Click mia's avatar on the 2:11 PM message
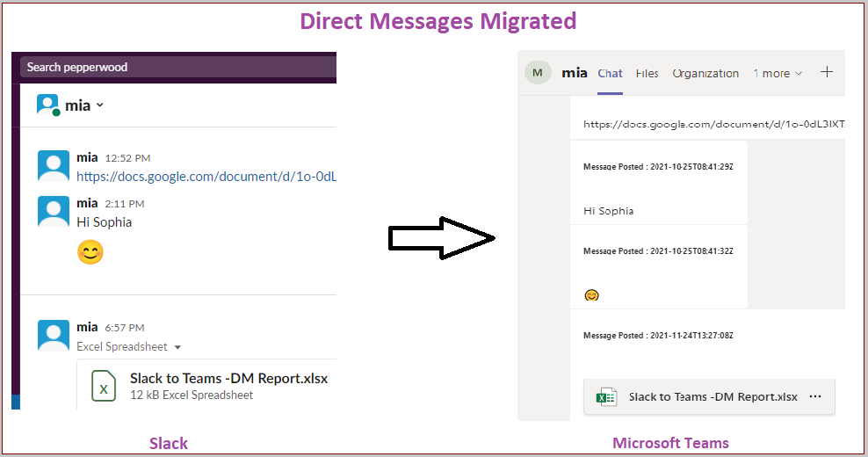Image resolution: width=868 pixels, height=457 pixels. click(53, 211)
